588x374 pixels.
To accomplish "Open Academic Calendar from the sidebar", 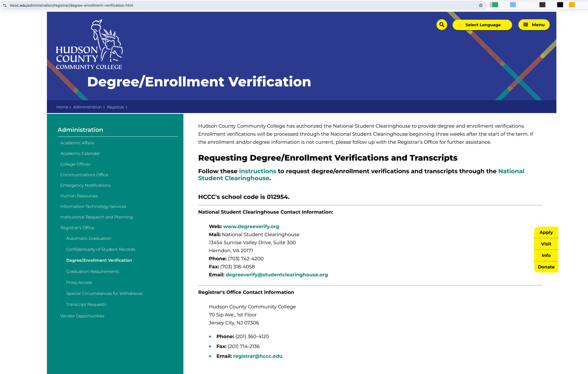I will click(x=80, y=153).
